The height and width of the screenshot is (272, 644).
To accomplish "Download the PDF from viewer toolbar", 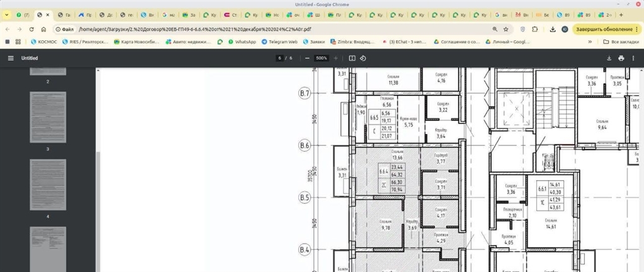I will tap(609, 59).
